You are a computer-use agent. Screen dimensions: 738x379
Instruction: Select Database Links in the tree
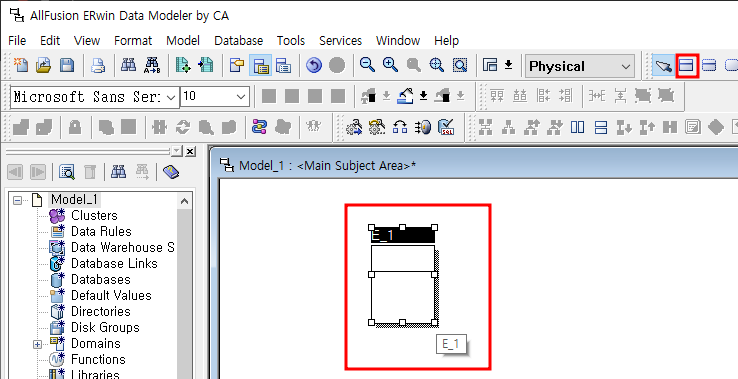pos(114,264)
